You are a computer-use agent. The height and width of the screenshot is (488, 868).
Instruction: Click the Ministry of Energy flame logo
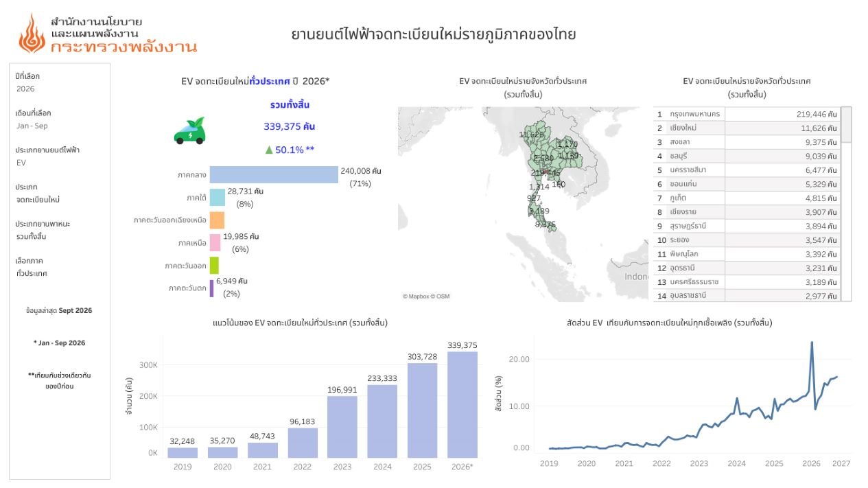pyautogui.click(x=31, y=34)
